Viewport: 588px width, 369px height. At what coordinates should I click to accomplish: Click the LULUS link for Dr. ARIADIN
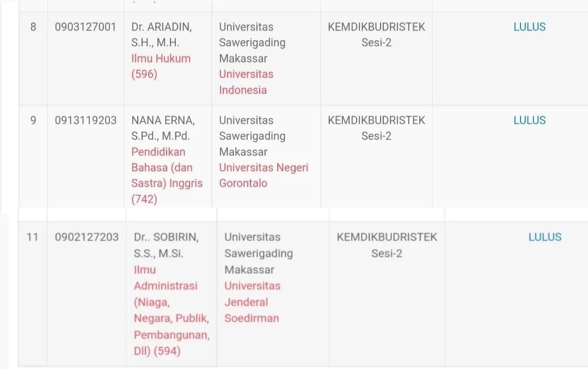tap(530, 27)
